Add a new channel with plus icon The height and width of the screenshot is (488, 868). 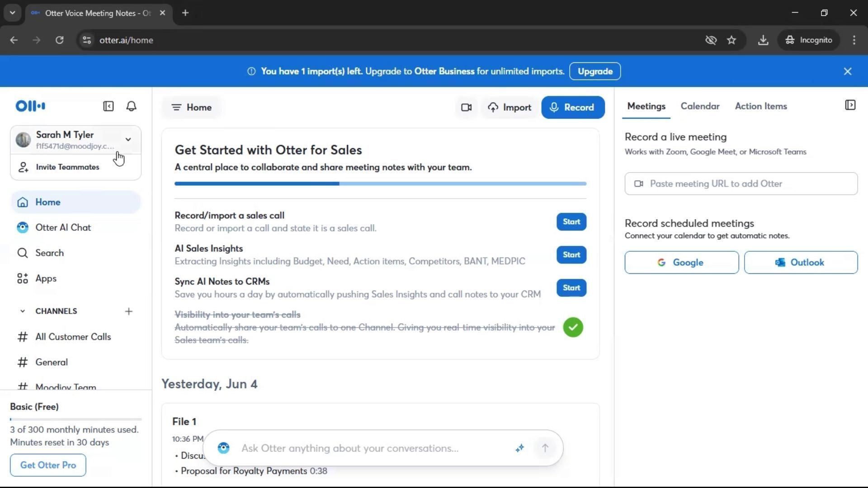(x=129, y=311)
